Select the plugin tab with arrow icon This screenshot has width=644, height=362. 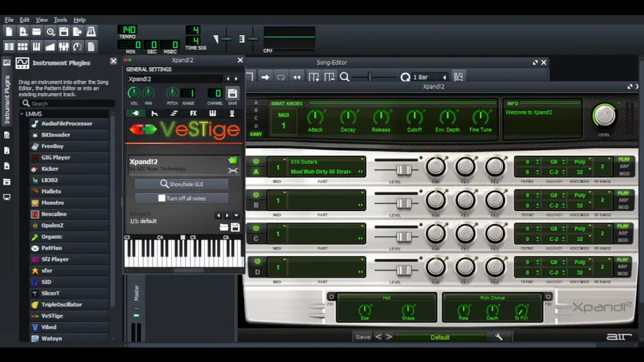(x=135, y=113)
